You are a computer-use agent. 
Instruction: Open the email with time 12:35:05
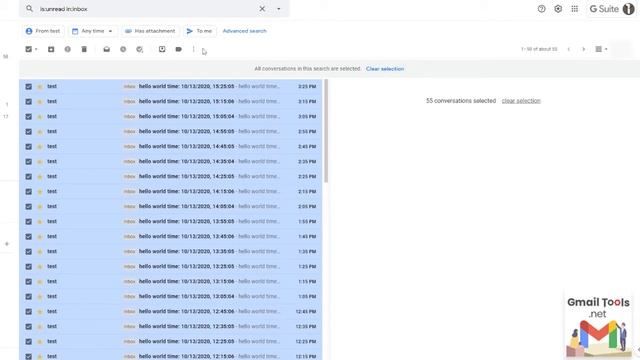[x=171, y=327]
